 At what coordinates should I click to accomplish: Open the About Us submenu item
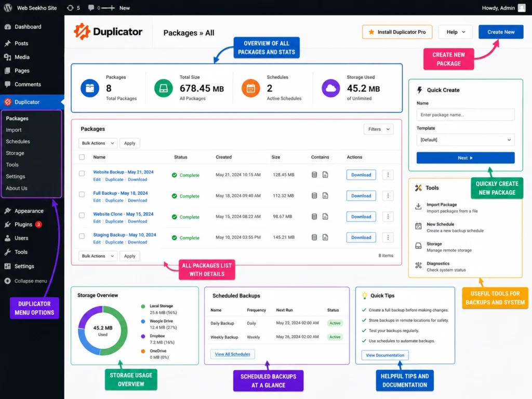17,188
